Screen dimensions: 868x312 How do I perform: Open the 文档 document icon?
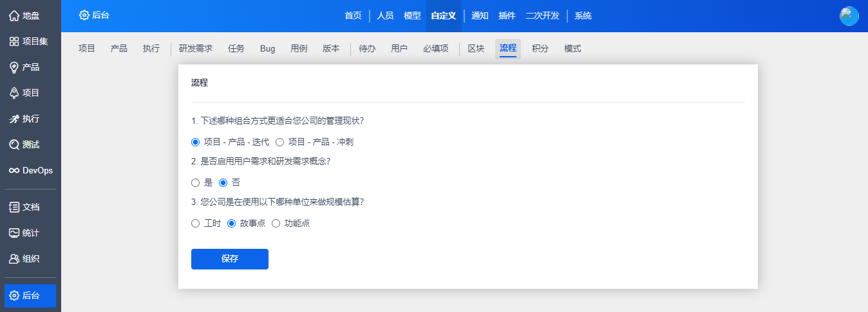[x=14, y=207]
